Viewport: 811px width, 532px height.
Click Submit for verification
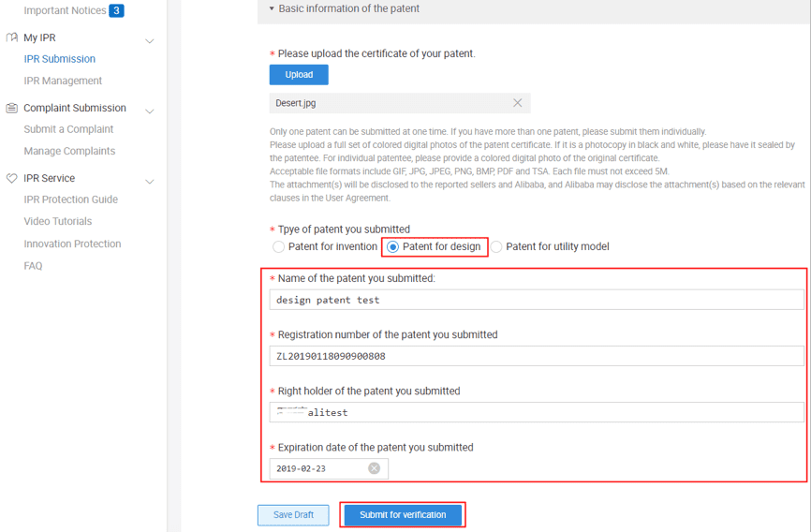pyautogui.click(x=403, y=515)
